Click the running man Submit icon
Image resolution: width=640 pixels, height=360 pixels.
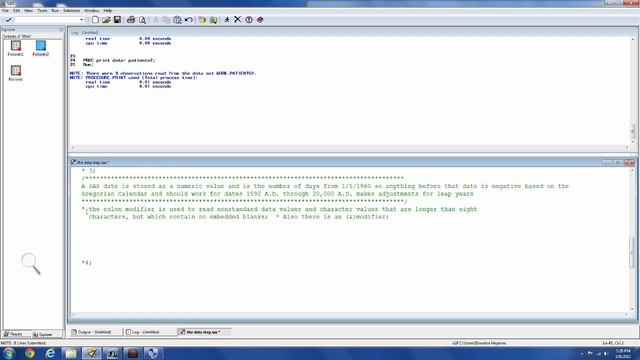(x=227, y=20)
